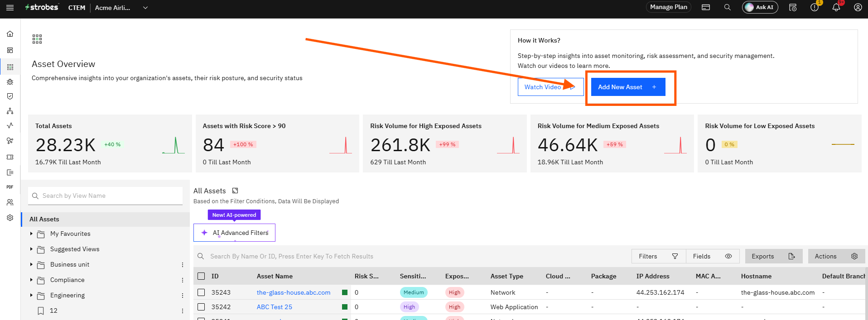
Task: Select the Assets grid icon in left sidebar
Action: click(10, 67)
